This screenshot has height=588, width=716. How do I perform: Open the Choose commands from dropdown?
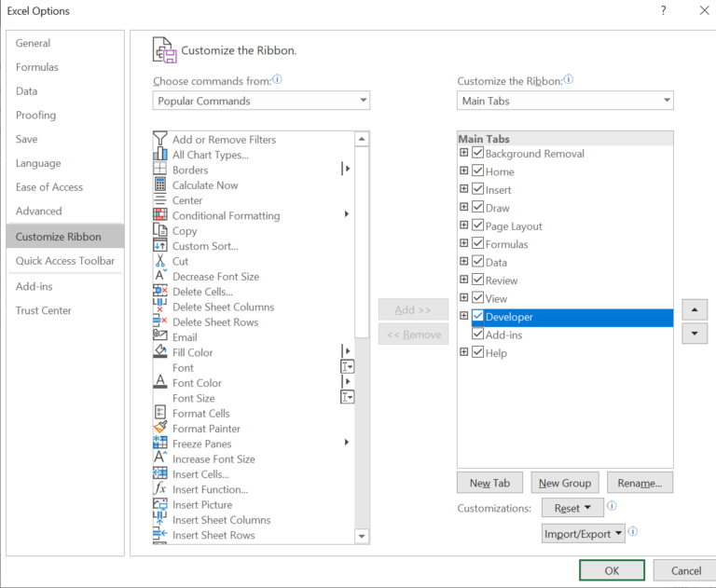(x=261, y=101)
